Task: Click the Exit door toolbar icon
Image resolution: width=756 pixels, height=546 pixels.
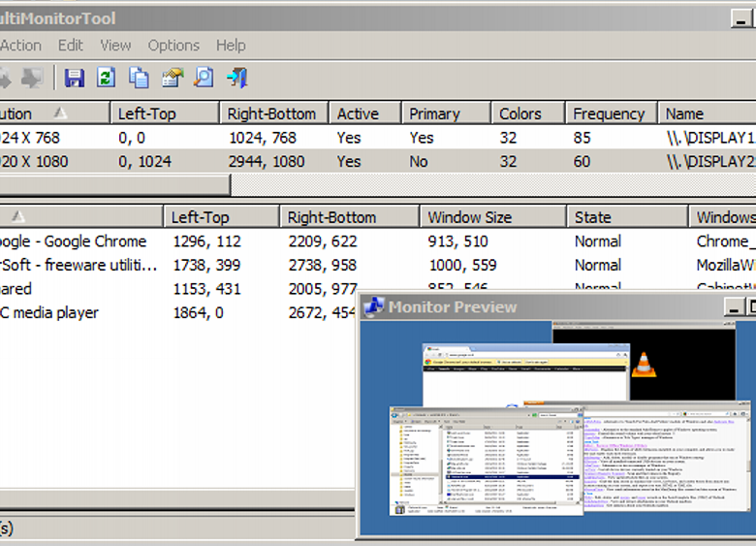Action: [x=236, y=78]
